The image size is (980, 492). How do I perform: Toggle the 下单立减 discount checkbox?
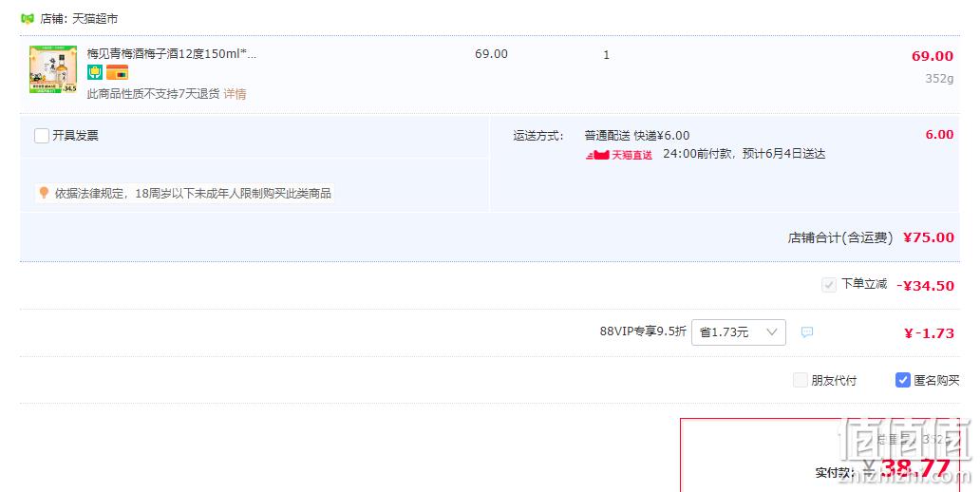[829, 285]
